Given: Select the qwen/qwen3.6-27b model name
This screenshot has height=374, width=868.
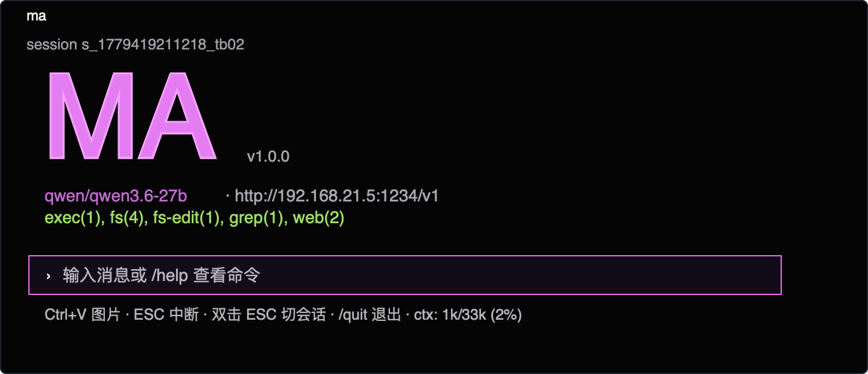Looking at the screenshot, I should (x=116, y=196).
